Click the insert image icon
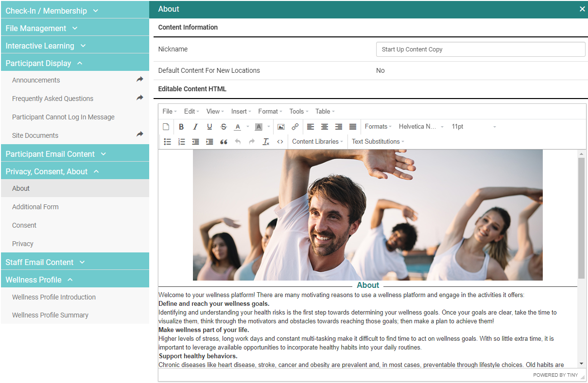588x383 pixels. click(281, 127)
